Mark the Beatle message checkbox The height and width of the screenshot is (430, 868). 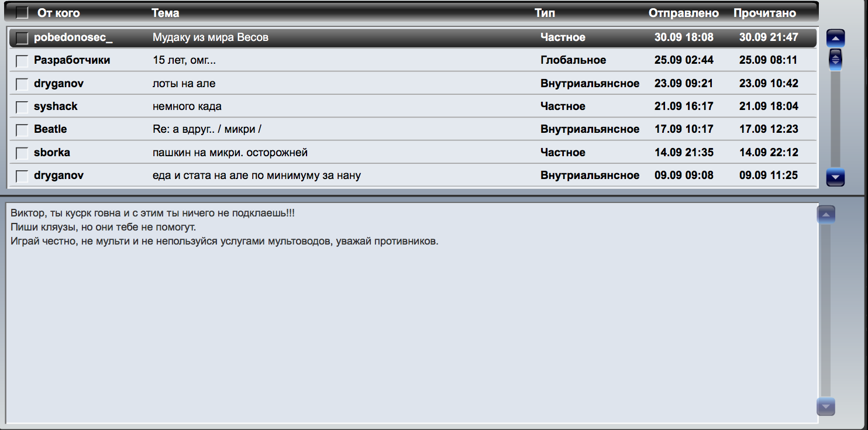pos(22,130)
